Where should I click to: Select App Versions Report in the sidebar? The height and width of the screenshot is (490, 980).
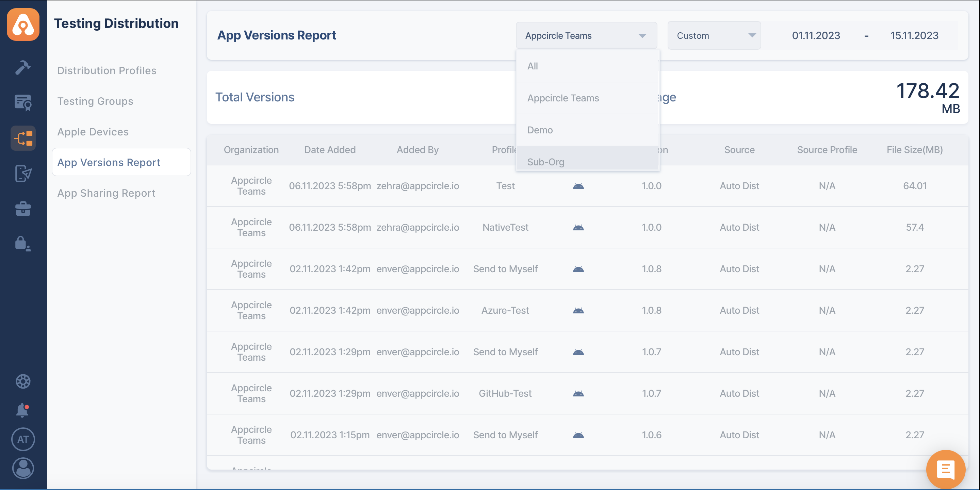121,162
